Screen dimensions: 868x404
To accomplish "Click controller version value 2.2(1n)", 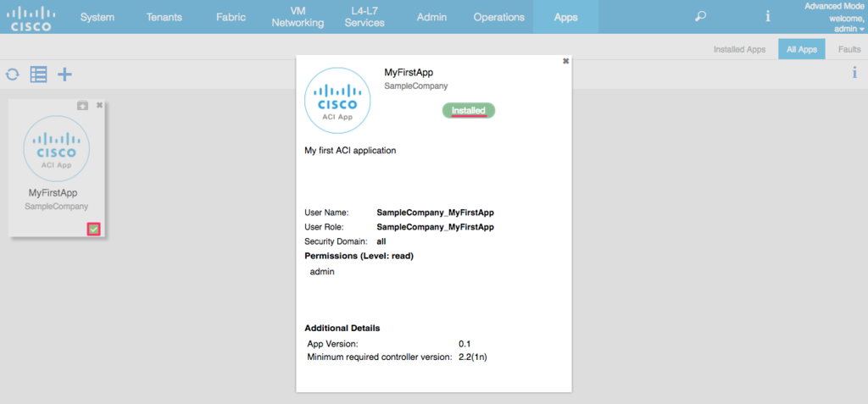I will pyautogui.click(x=473, y=357).
